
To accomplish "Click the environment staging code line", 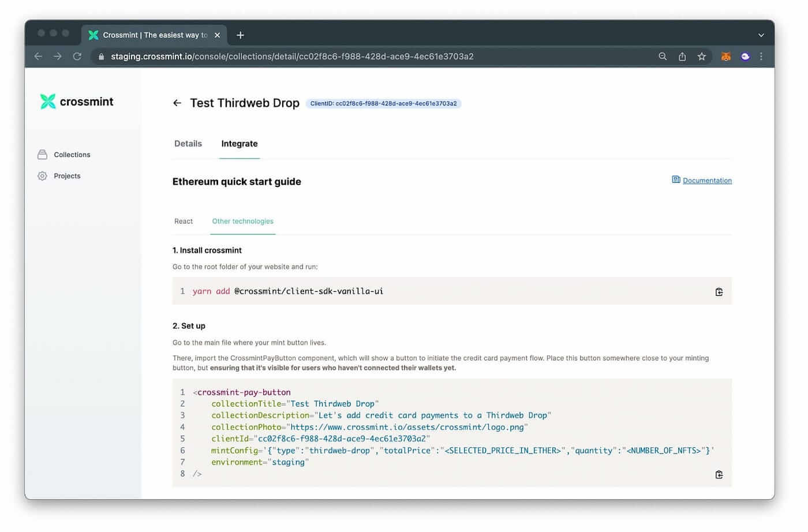I will (x=260, y=462).
